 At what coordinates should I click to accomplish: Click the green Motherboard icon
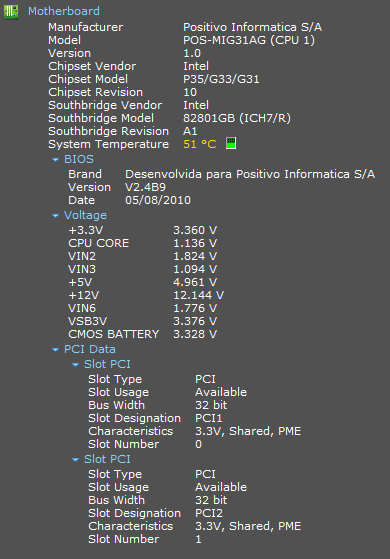click(11, 11)
